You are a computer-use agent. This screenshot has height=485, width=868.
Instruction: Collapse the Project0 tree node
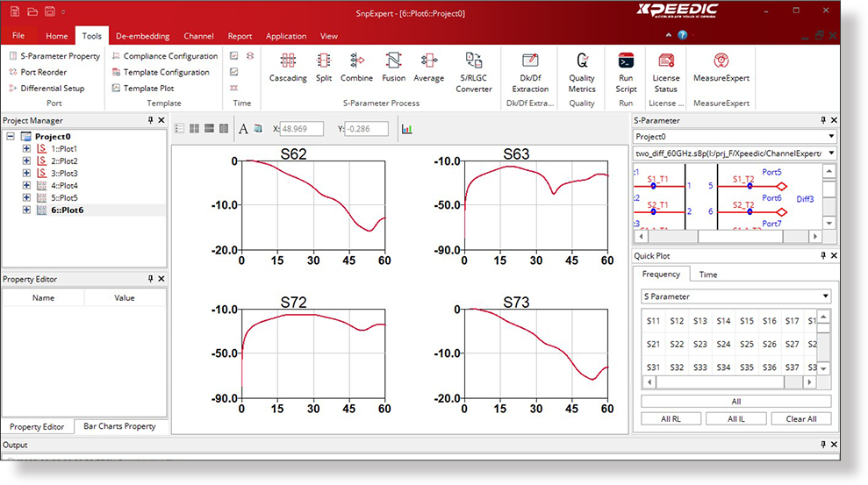pyautogui.click(x=11, y=137)
